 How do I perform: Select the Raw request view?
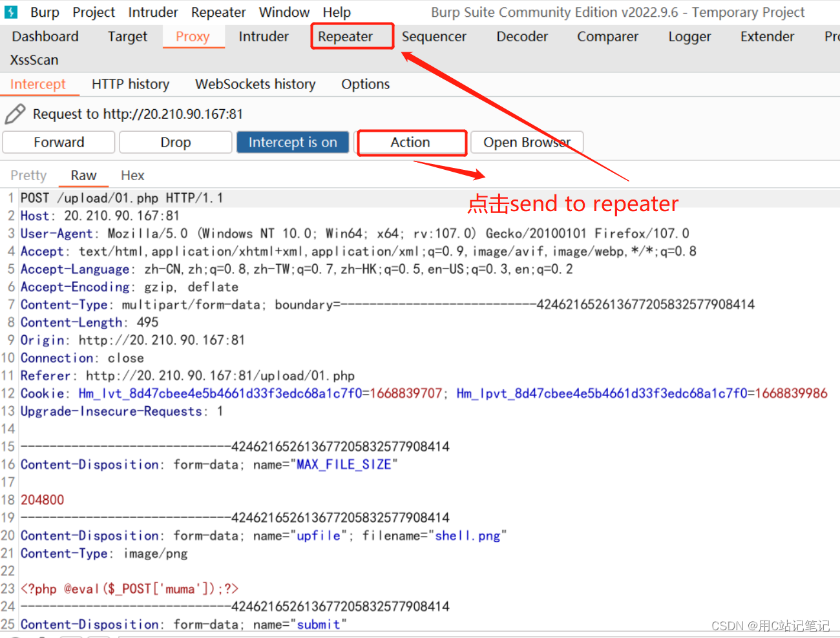[83, 176]
